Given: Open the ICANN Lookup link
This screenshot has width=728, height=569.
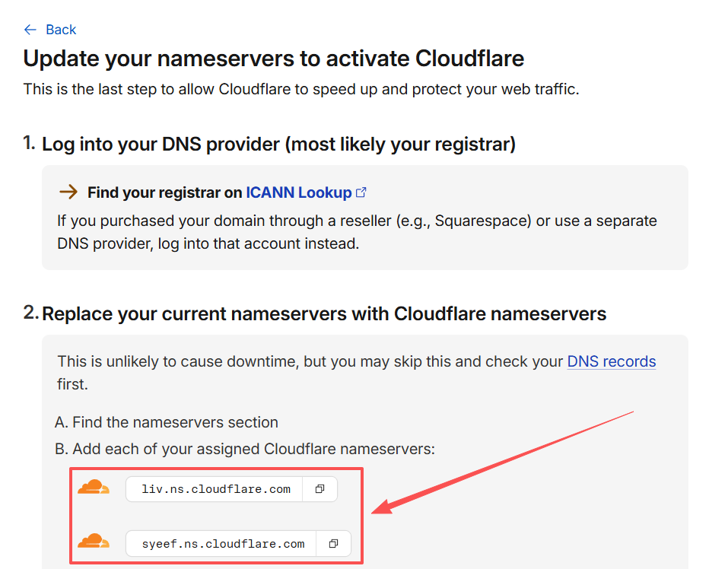Looking at the screenshot, I should (x=298, y=192).
